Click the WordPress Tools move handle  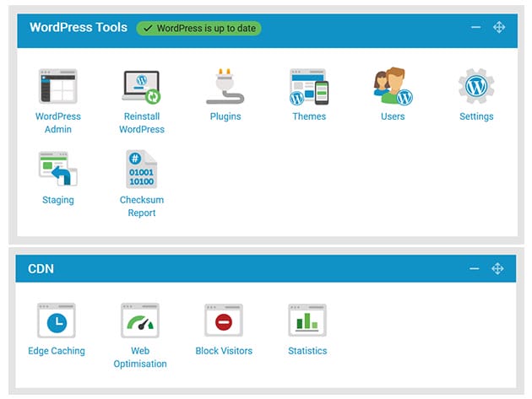click(498, 28)
